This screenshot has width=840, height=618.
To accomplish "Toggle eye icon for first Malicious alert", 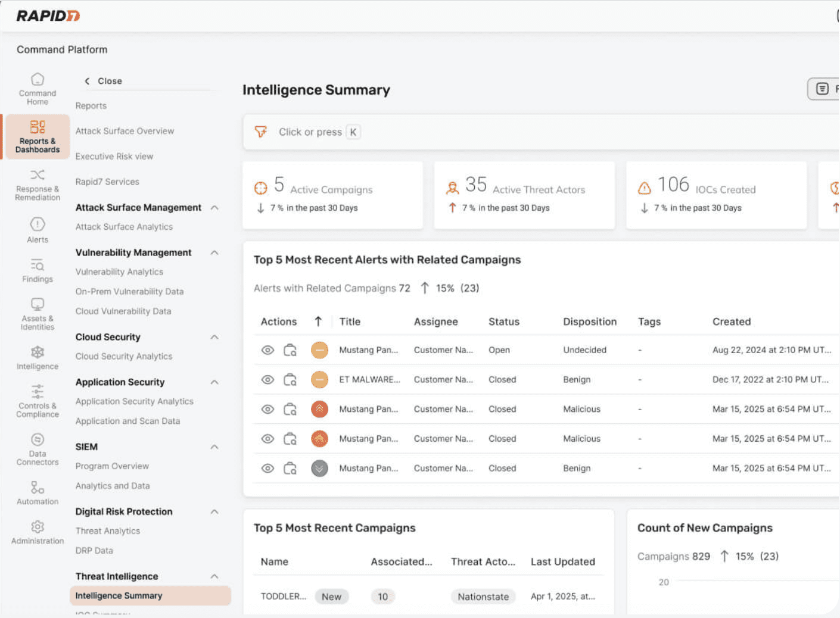I will (268, 409).
